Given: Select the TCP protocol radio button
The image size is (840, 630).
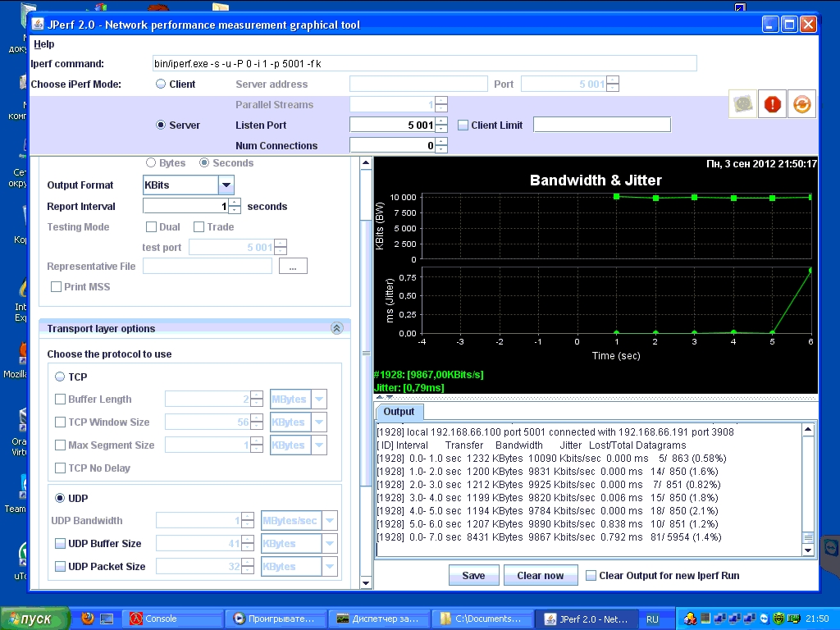Looking at the screenshot, I should pyautogui.click(x=60, y=377).
